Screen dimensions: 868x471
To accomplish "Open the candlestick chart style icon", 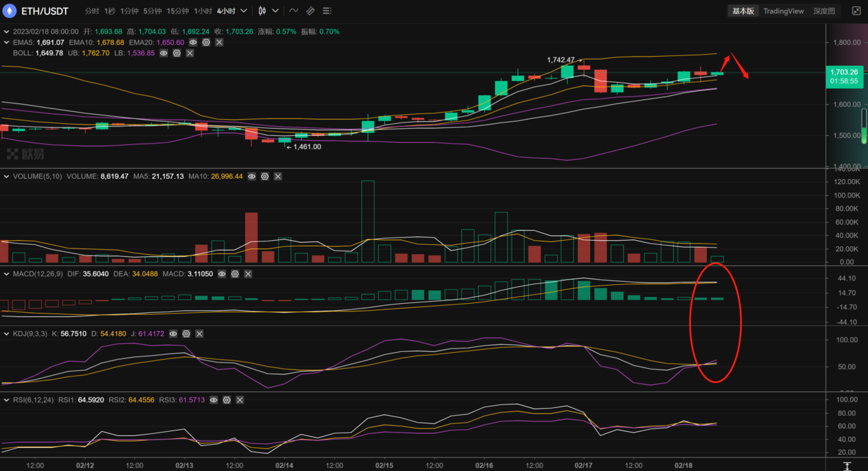I will click(262, 11).
